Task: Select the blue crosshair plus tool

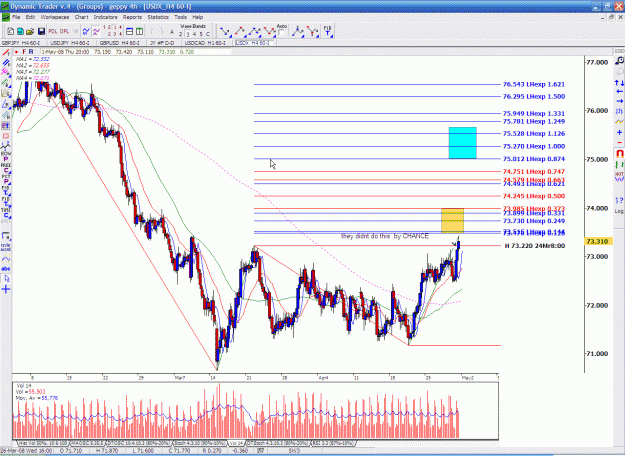Action: 6,289
